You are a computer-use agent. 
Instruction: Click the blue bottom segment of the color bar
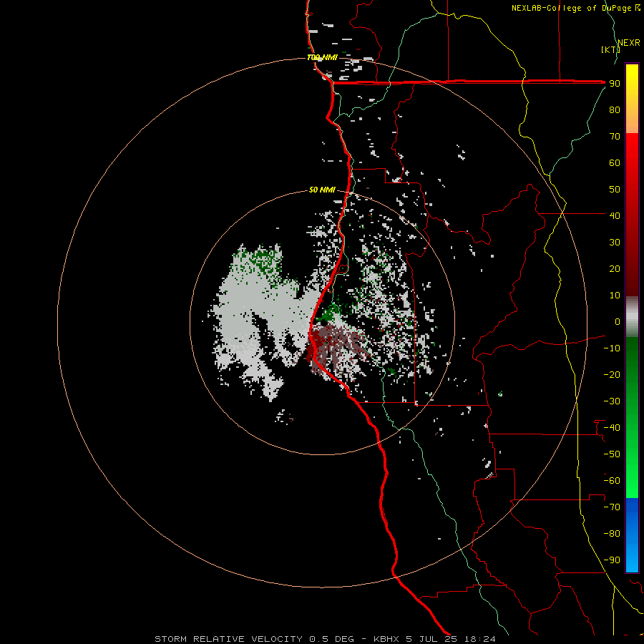coord(632,535)
